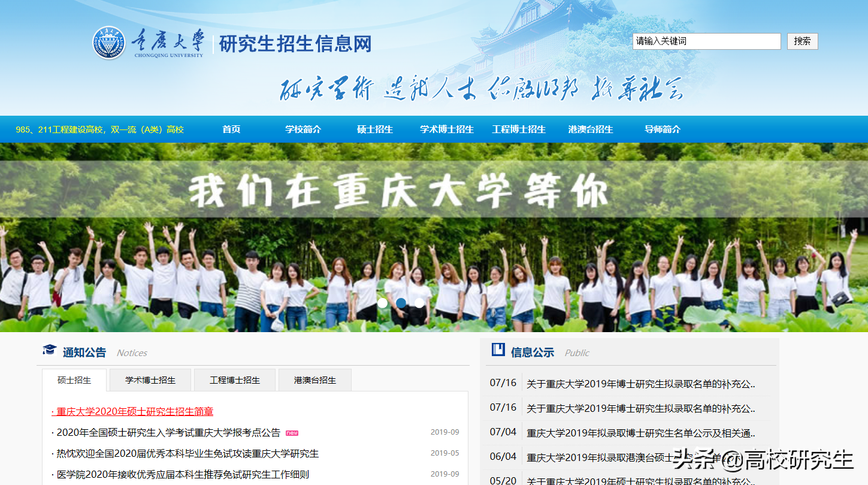Click the 我们在重庆大学等你 banner image
868x485 pixels.
[434, 237]
